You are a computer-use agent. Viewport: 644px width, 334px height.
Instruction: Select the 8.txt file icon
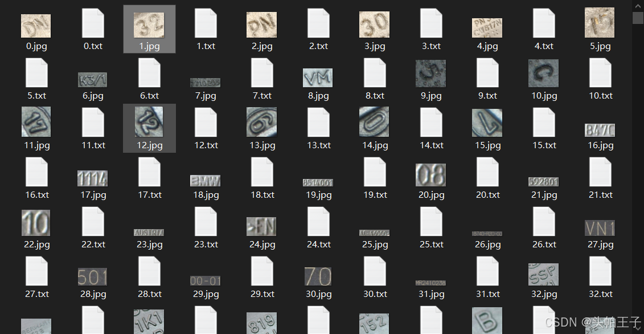click(375, 73)
